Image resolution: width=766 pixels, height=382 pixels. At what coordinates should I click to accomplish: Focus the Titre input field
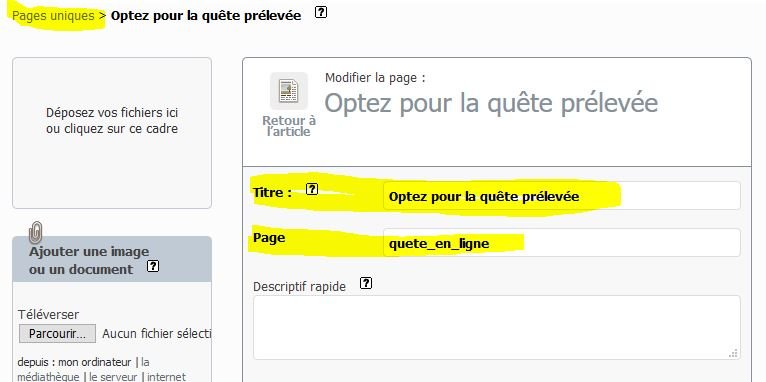click(x=561, y=196)
